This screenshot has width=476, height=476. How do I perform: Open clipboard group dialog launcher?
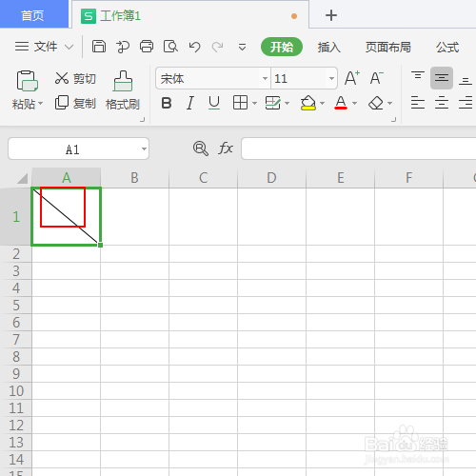143,120
